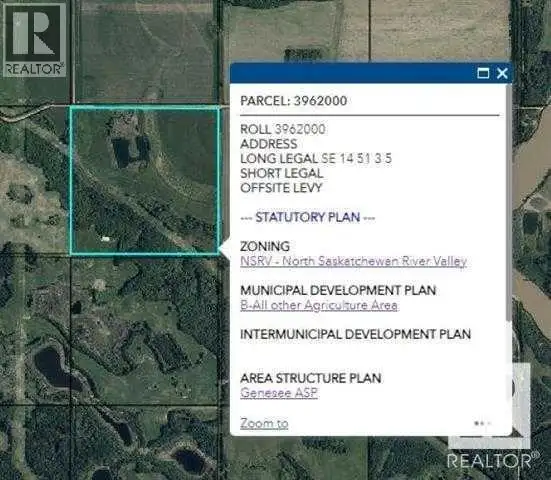Click the LONG LEGAL SE 14 51 3 5 text
Viewport: 551px width, 480px height.
(316, 158)
